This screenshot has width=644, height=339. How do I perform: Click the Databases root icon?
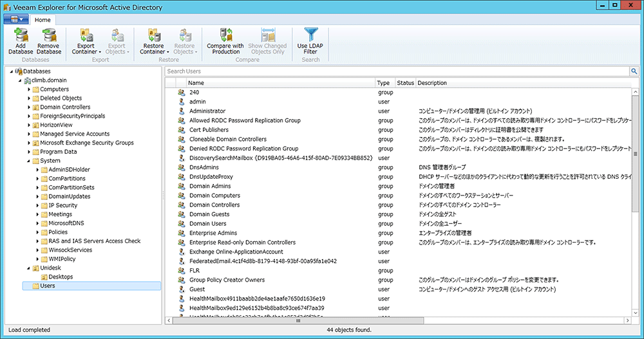tap(19, 71)
